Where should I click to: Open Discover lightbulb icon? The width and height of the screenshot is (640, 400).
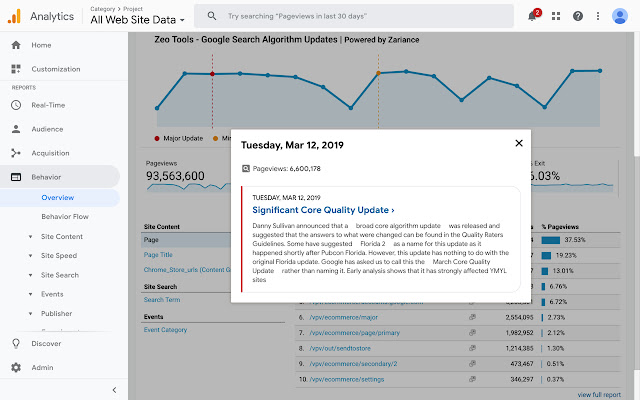[x=16, y=343]
